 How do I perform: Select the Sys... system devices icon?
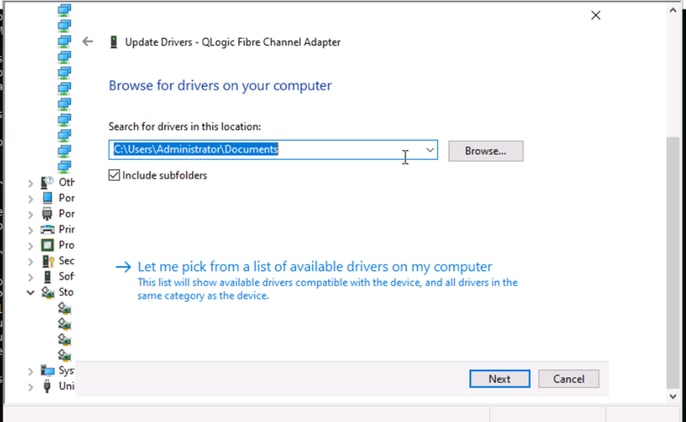[47, 370]
